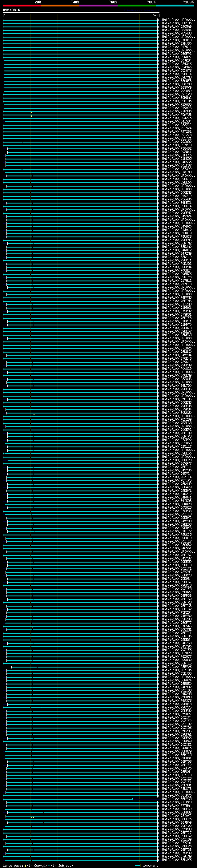Pick the UniRef100_B6V9Y7 row label
Image resolution: width=197 pixels, height=868 pixels.
click(177, 464)
